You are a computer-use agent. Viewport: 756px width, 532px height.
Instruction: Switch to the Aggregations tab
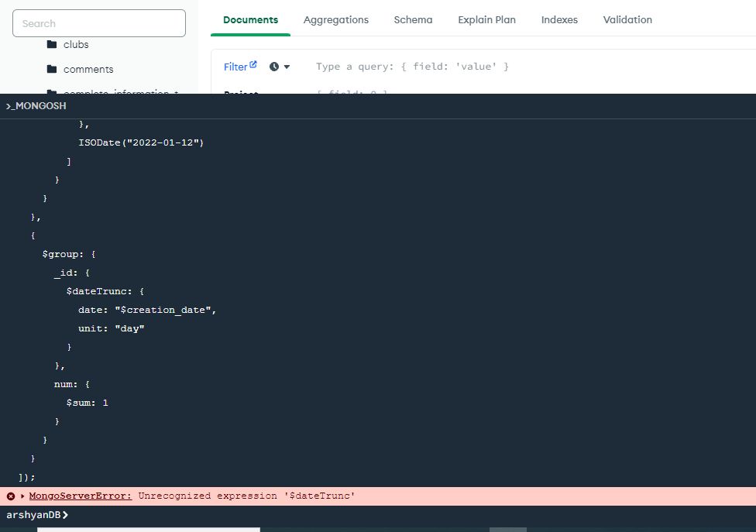point(335,20)
